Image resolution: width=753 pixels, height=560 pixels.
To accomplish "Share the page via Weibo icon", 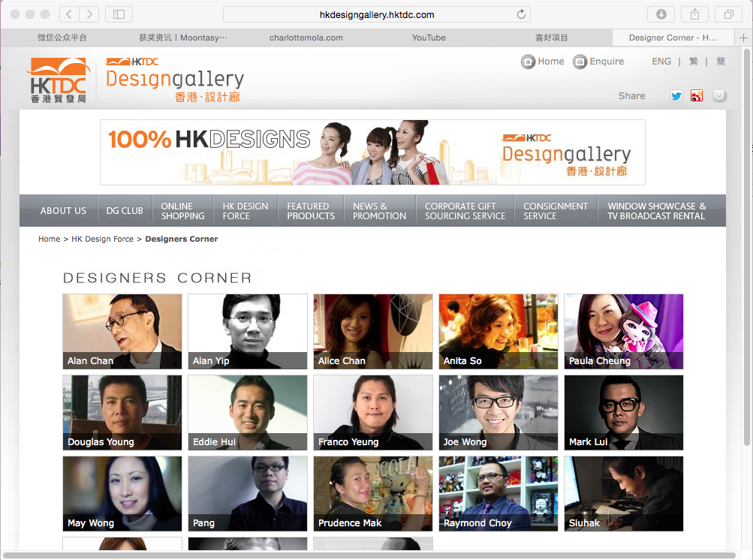I will [697, 96].
